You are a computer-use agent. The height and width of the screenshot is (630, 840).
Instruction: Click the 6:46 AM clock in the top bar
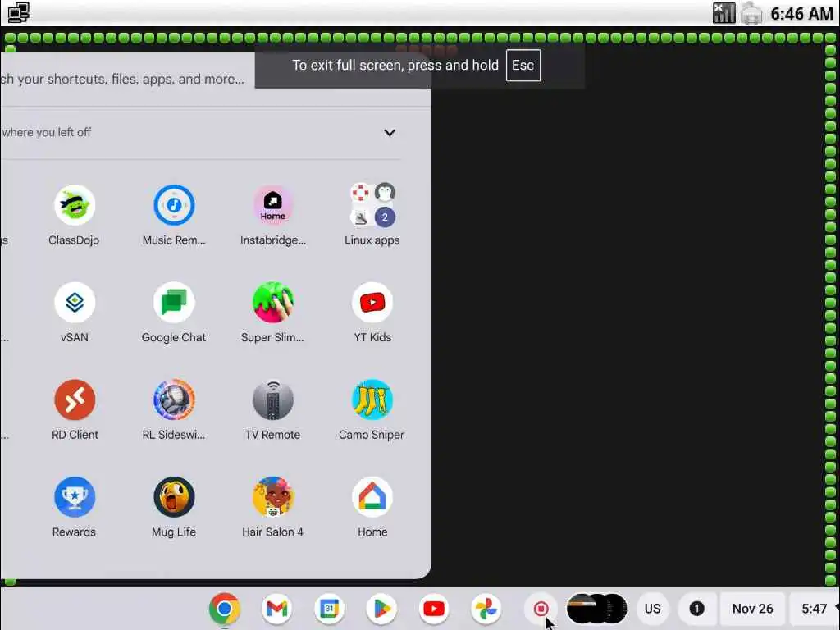(801, 13)
